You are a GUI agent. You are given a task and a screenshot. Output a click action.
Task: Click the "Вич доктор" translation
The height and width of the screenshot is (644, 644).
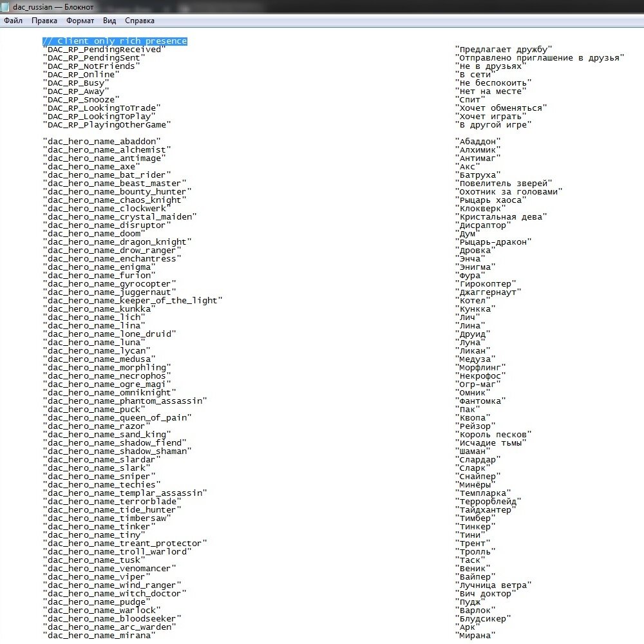[x=486, y=594]
